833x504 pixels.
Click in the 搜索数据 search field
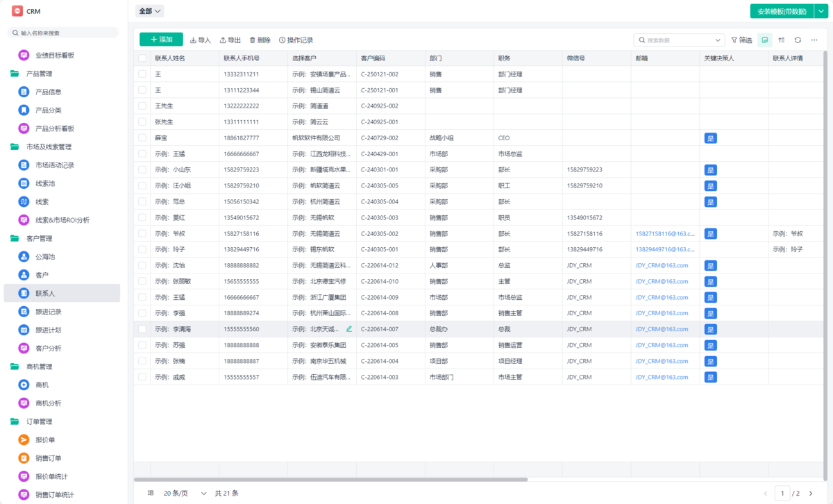pos(679,40)
